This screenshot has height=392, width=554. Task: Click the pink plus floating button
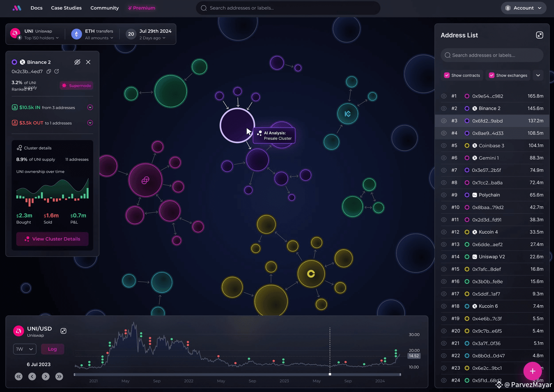[x=532, y=371]
